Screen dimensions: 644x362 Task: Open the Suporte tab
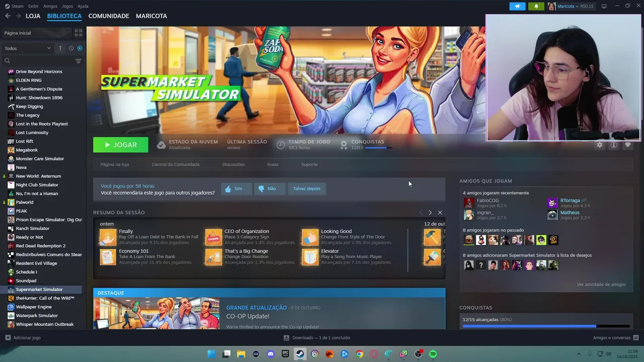(309, 164)
